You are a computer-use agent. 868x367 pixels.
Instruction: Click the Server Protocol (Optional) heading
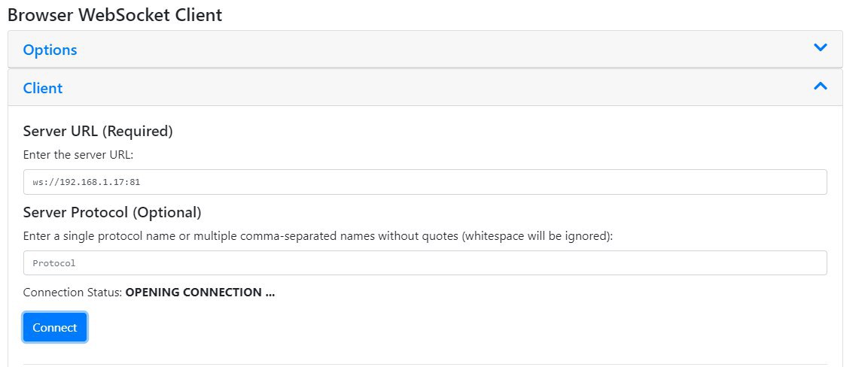tap(112, 212)
